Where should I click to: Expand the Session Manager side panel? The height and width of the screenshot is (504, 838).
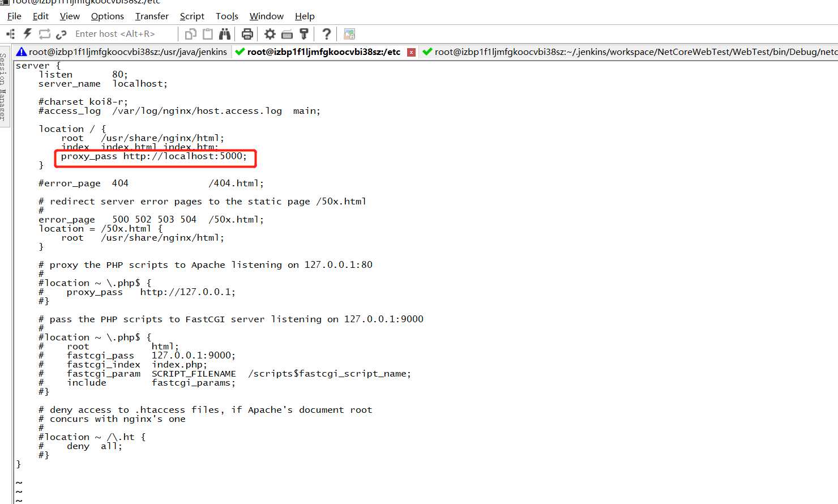click(4, 86)
